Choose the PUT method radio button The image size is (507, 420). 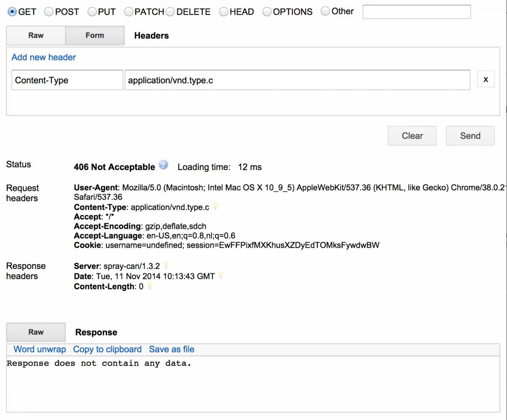tap(92, 12)
